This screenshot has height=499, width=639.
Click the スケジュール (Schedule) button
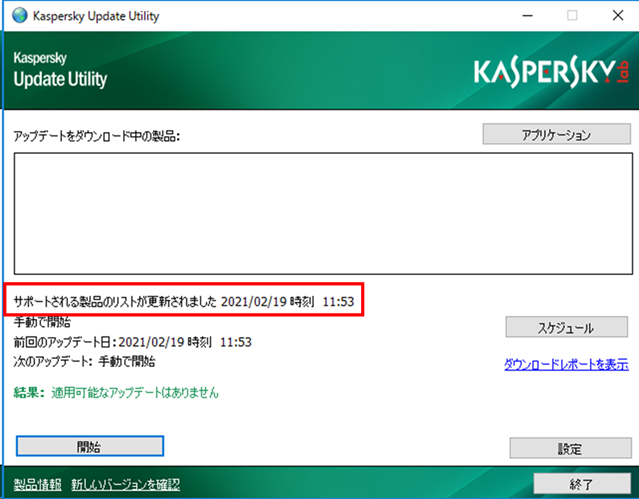[566, 327]
